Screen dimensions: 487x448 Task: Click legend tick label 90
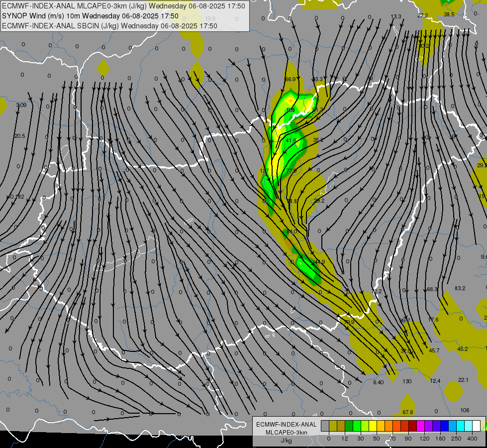[x=408, y=439]
